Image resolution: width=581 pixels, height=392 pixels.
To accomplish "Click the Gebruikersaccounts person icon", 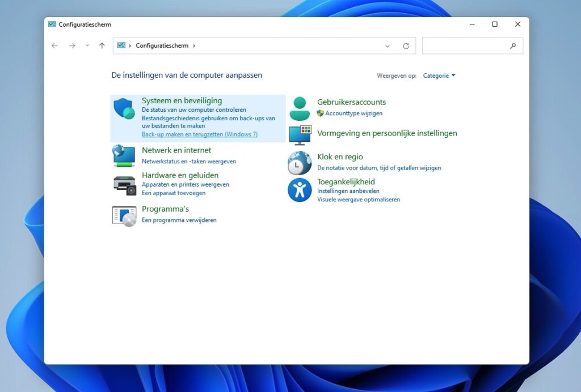I will [x=300, y=108].
